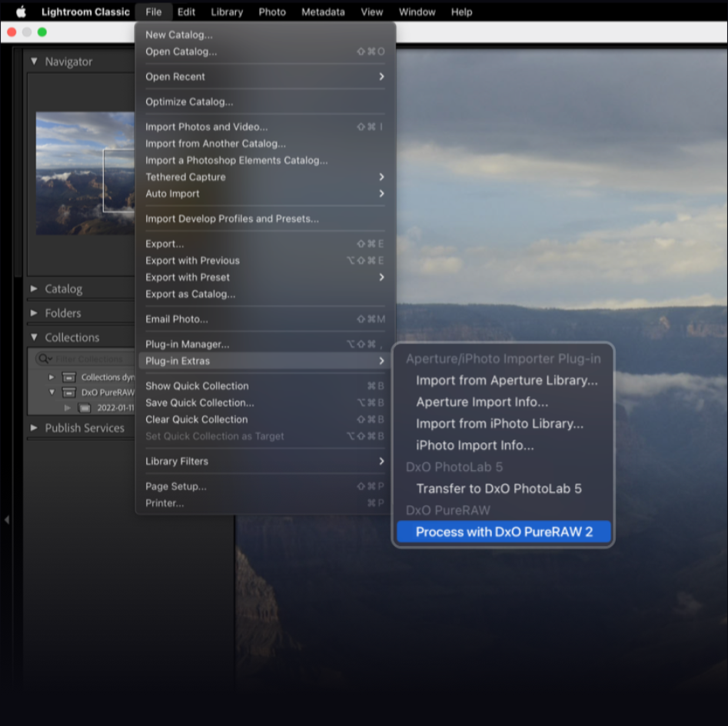Open Plug-in Manager...
The image size is (728, 726).
265,345
